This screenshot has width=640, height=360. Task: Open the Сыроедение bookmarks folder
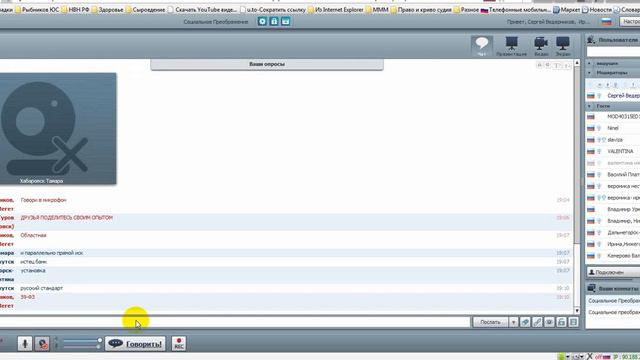[x=145, y=9]
